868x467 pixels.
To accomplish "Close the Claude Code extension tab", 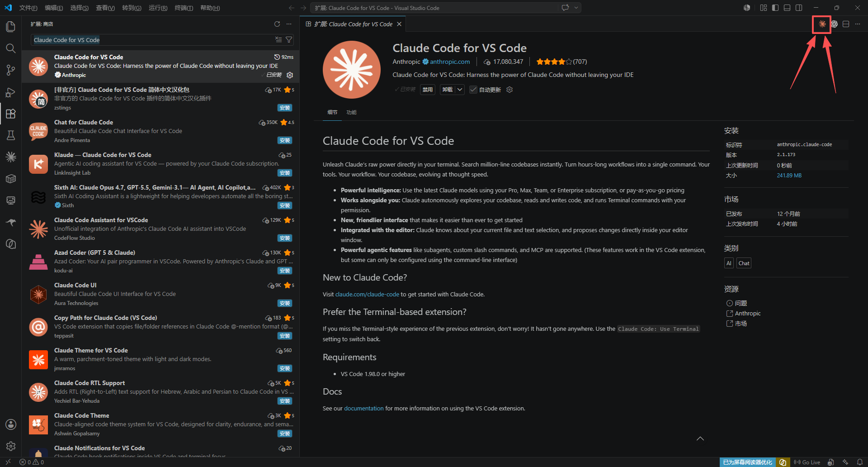I will click(x=399, y=24).
